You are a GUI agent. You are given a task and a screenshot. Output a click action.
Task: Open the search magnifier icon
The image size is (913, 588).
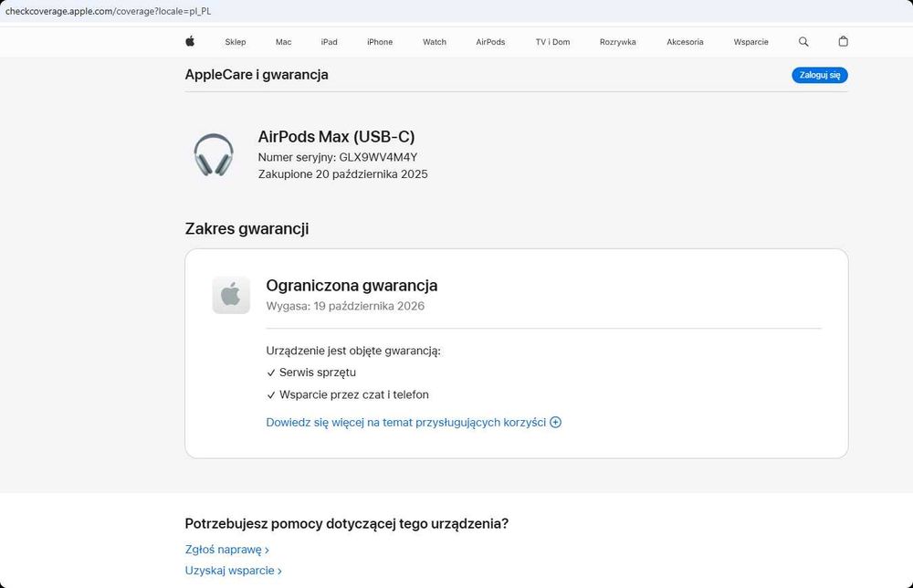[803, 41]
